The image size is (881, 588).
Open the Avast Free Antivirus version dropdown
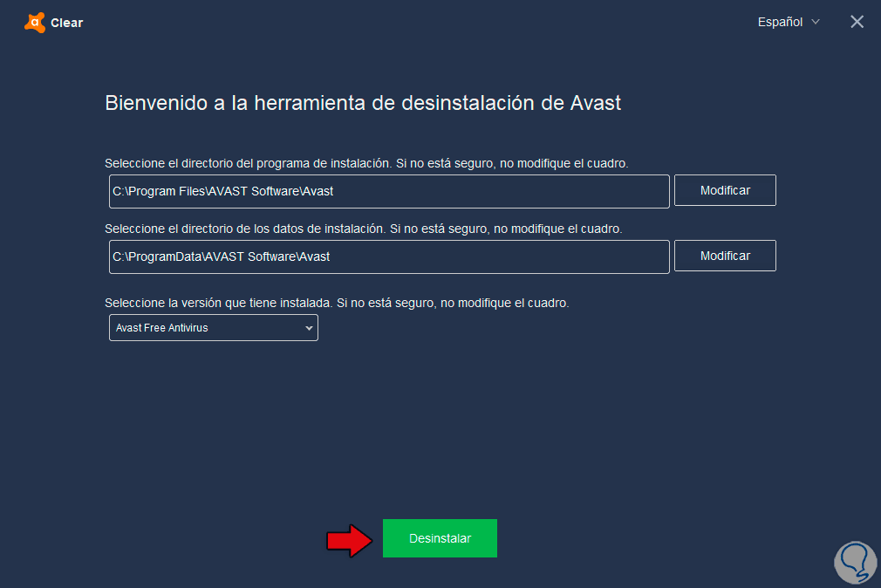(x=214, y=328)
